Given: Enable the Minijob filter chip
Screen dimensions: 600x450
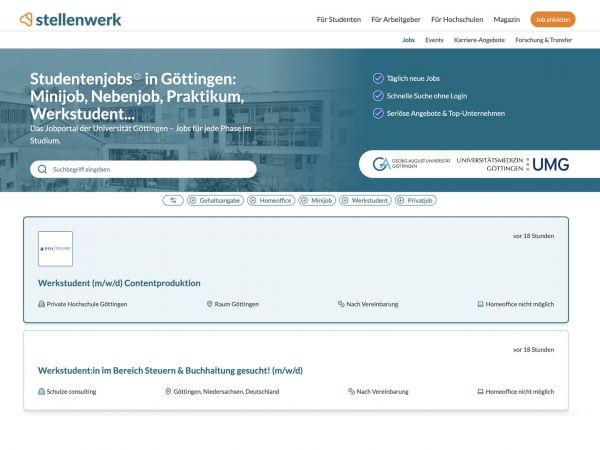Looking at the screenshot, I should (x=318, y=201).
